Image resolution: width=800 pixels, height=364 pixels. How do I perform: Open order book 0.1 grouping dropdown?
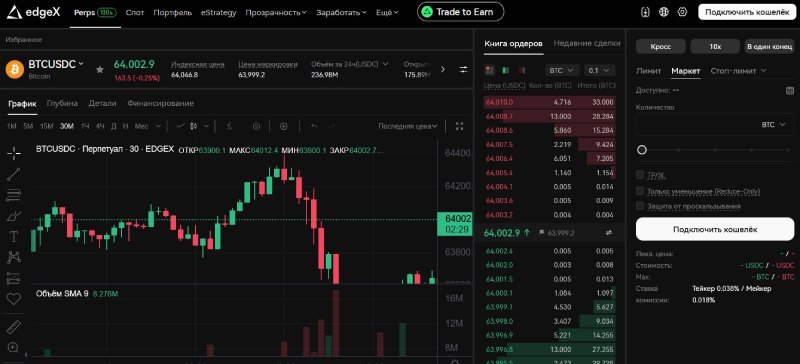click(599, 70)
